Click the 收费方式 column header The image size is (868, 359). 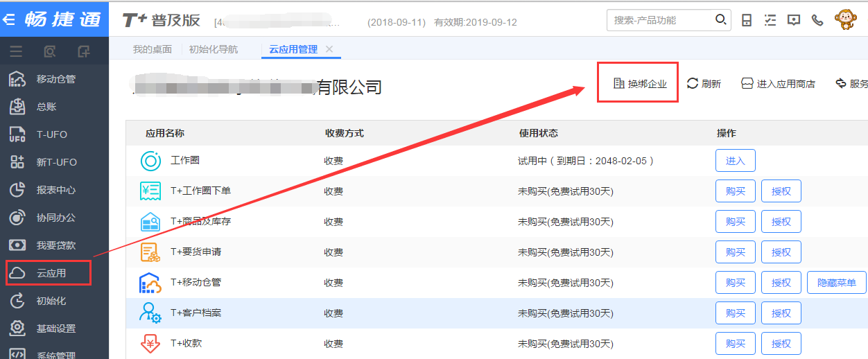pos(344,133)
